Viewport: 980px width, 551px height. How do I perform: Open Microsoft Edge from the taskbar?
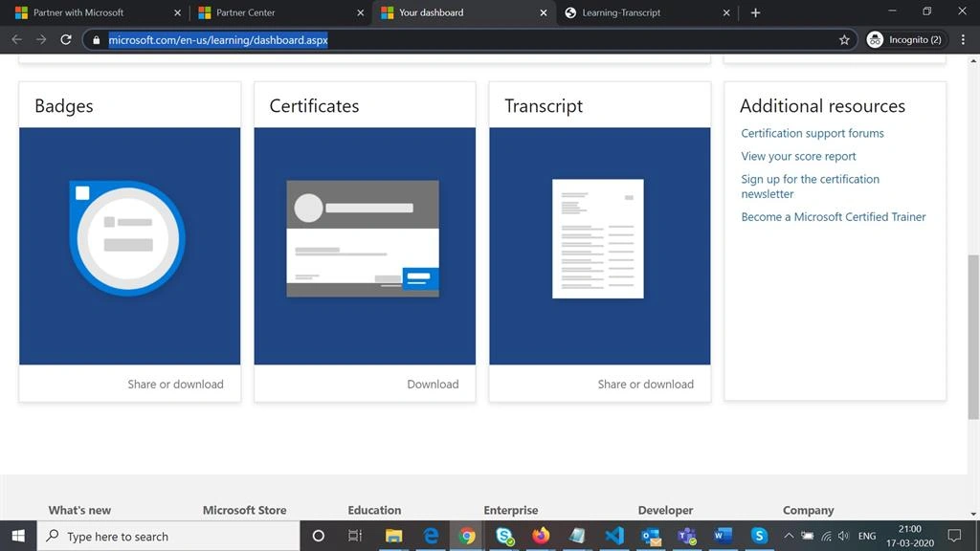[431, 536]
